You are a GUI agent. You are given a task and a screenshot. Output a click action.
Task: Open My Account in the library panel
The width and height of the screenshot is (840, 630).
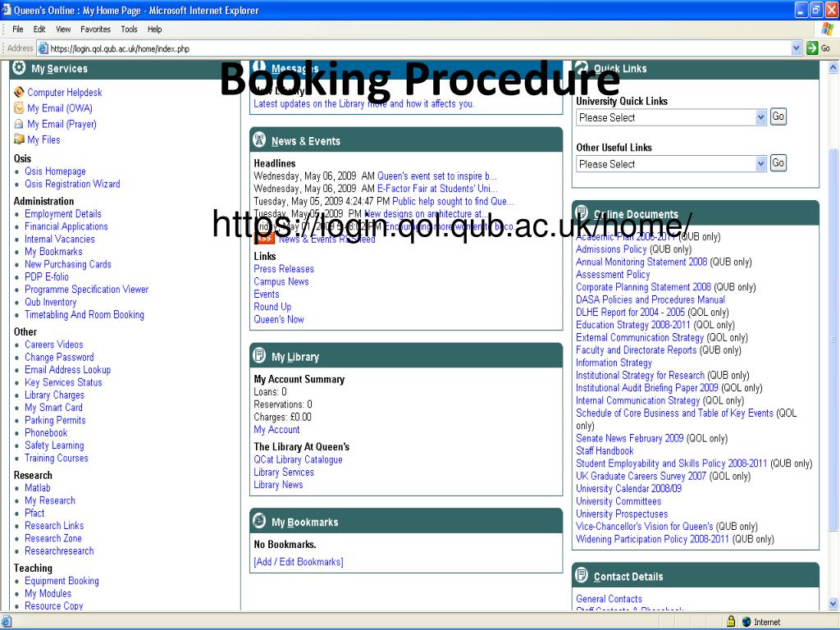276,430
